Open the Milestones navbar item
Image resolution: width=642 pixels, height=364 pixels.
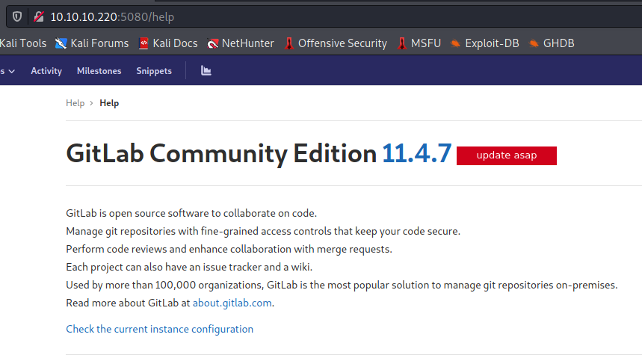(99, 71)
